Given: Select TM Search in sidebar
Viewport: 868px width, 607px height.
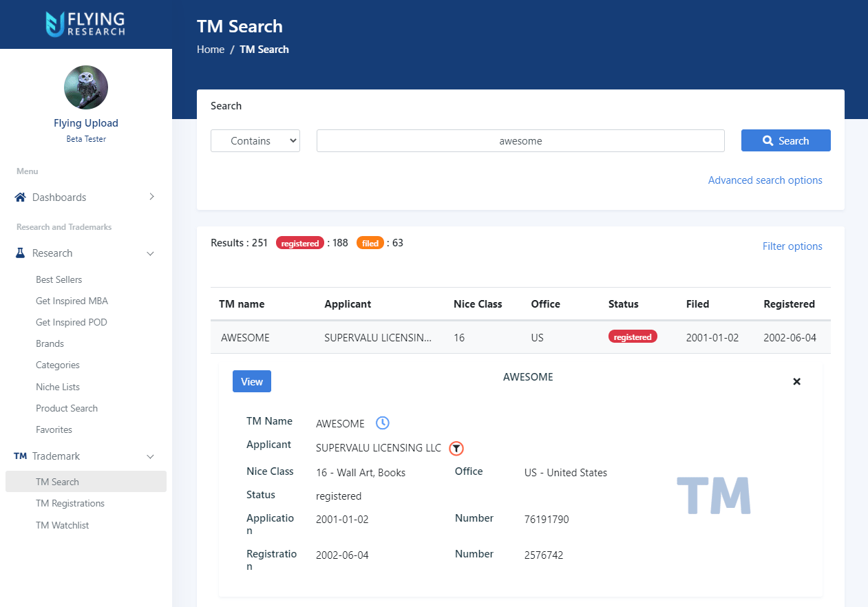Looking at the screenshot, I should [86, 482].
